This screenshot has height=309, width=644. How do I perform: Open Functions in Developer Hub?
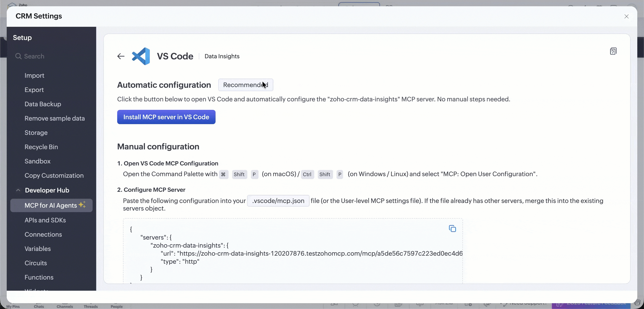click(x=39, y=277)
